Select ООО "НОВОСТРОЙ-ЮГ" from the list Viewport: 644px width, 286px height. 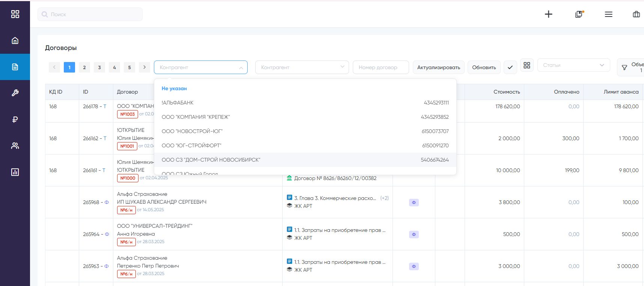click(192, 131)
